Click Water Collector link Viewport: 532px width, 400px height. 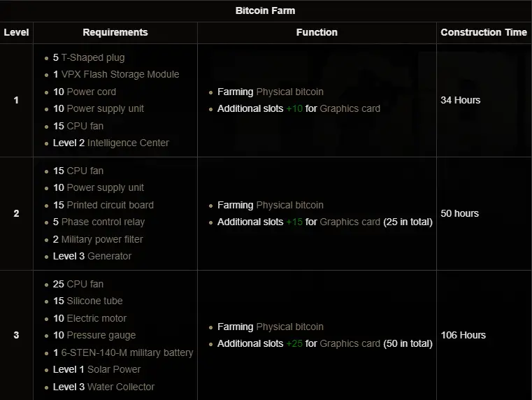tap(121, 387)
